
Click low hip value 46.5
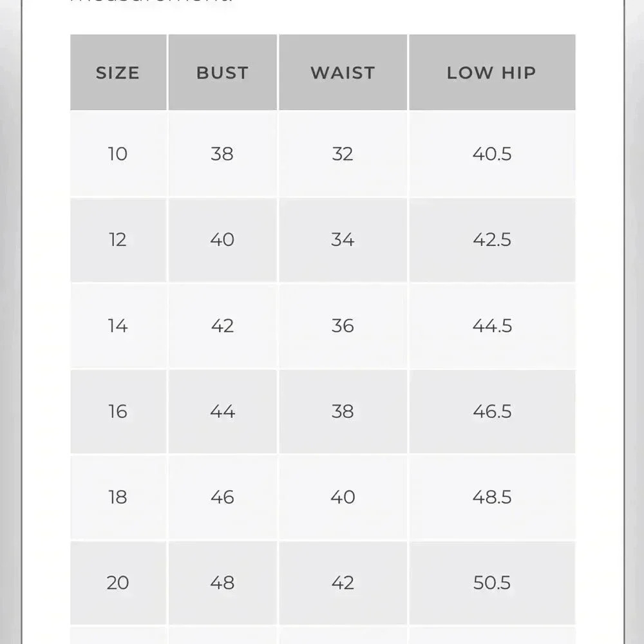(492, 412)
